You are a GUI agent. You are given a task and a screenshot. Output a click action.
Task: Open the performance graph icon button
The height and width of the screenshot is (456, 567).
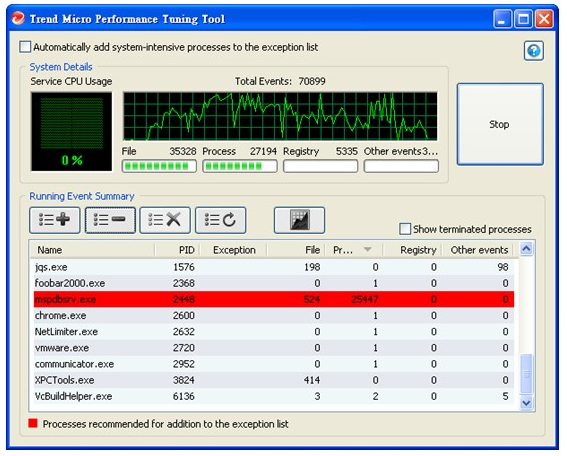point(299,220)
